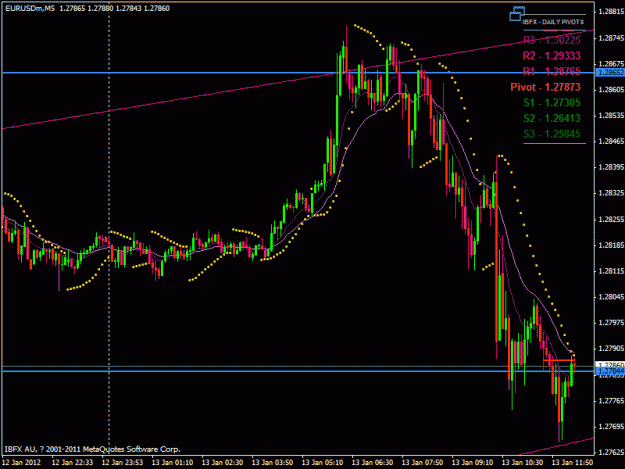Click the 1.28185 price scale value
The image size is (625, 469).
tap(611, 245)
